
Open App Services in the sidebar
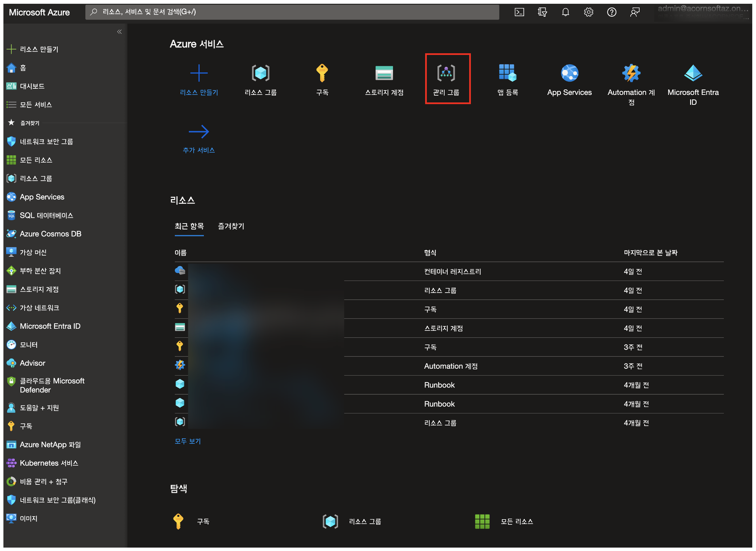(36, 197)
